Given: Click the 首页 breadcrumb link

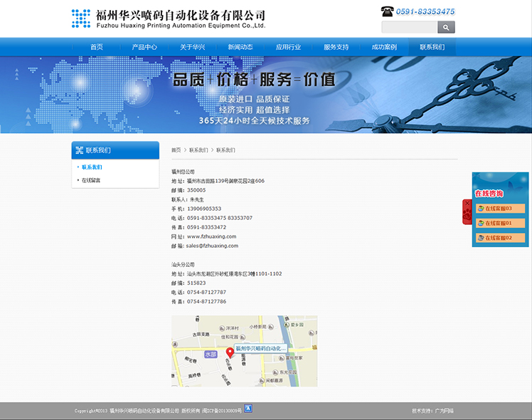Looking at the screenshot, I should click(176, 150).
